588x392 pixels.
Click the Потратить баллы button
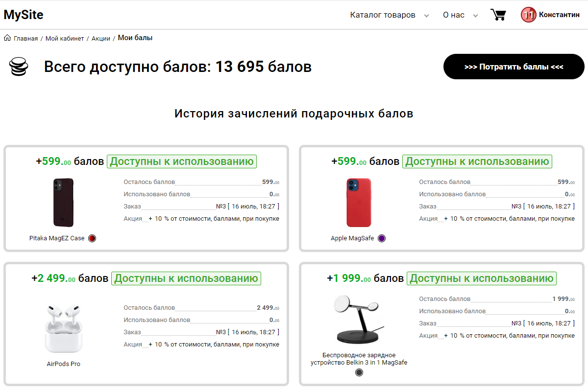pos(514,67)
